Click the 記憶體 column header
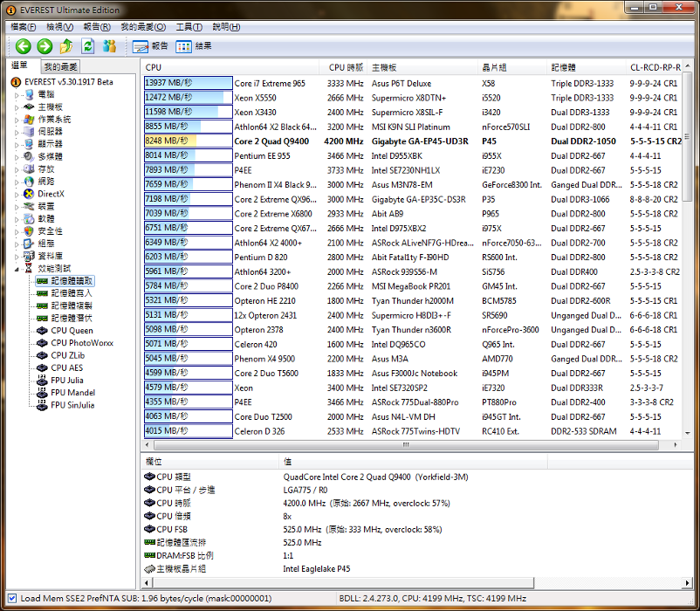Image resolution: width=700 pixels, height=611 pixels. pyautogui.click(x=587, y=67)
